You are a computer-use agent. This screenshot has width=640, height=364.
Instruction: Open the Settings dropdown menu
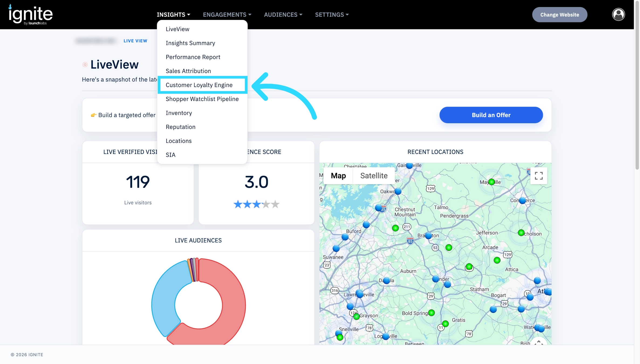tap(332, 15)
